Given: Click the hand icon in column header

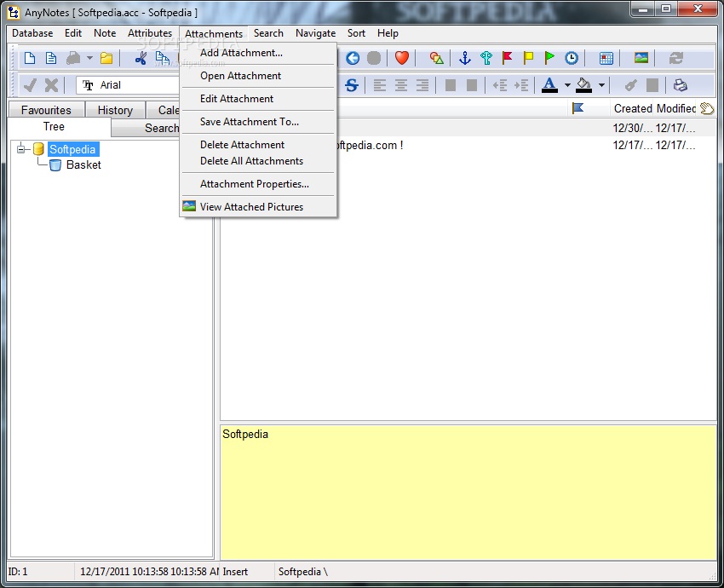Looking at the screenshot, I should 707,108.
